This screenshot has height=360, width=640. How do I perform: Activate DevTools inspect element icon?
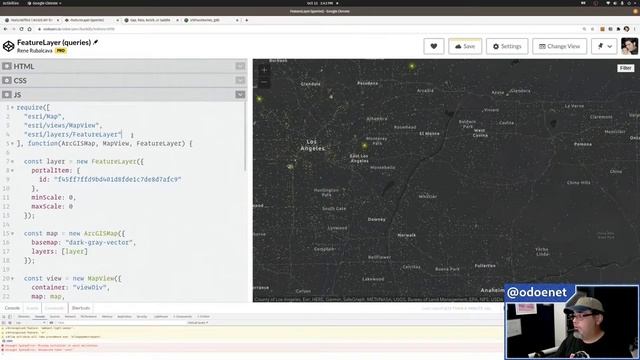(4, 317)
